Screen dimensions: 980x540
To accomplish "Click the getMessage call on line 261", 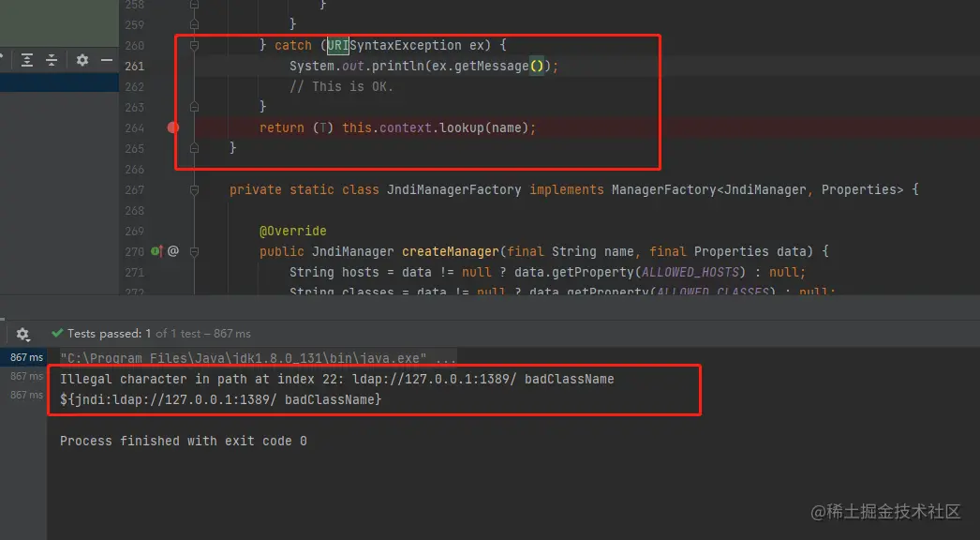I will 491,66.
